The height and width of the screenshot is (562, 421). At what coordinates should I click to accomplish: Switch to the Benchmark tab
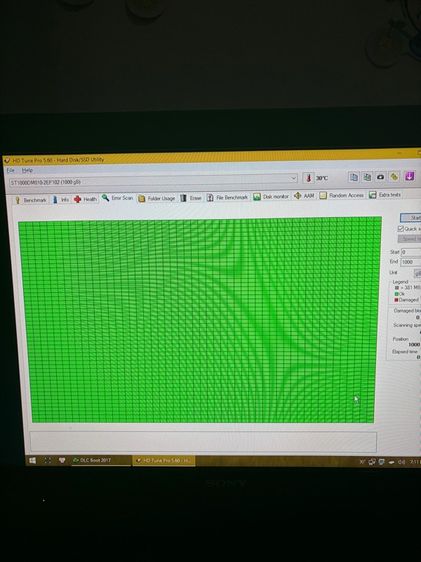click(x=31, y=200)
